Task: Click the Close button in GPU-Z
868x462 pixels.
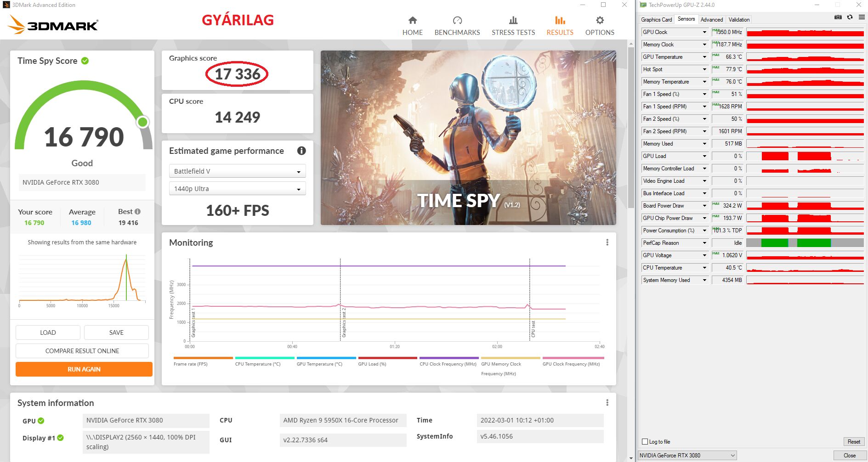Action: [849, 456]
